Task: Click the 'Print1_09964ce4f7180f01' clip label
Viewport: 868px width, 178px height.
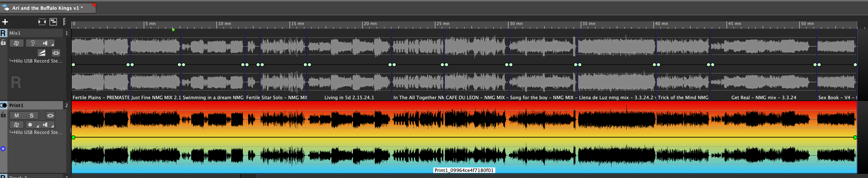Action: click(464, 170)
